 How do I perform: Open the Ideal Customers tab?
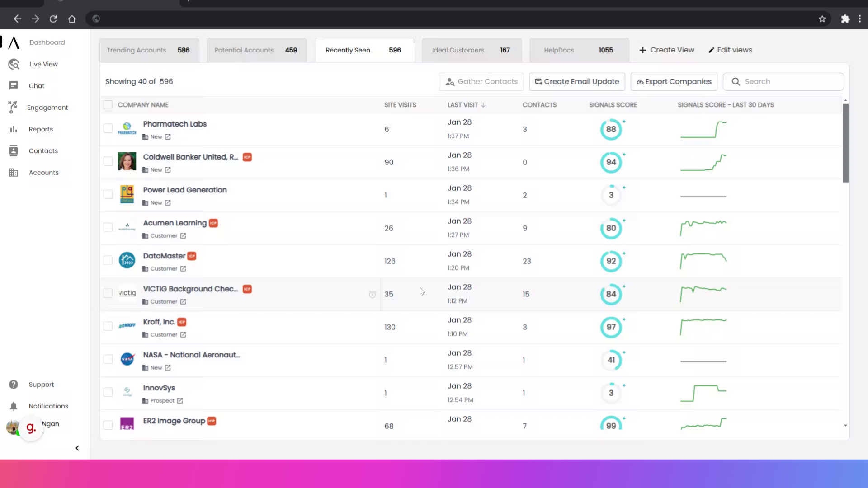point(472,50)
